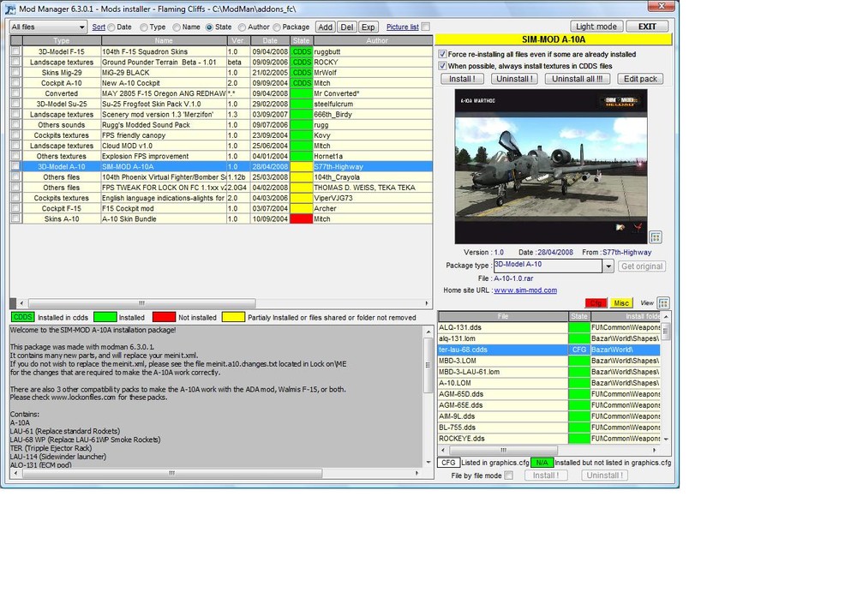Click the Ver column header
The height and width of the screenshot is (616, 857).
237,40
